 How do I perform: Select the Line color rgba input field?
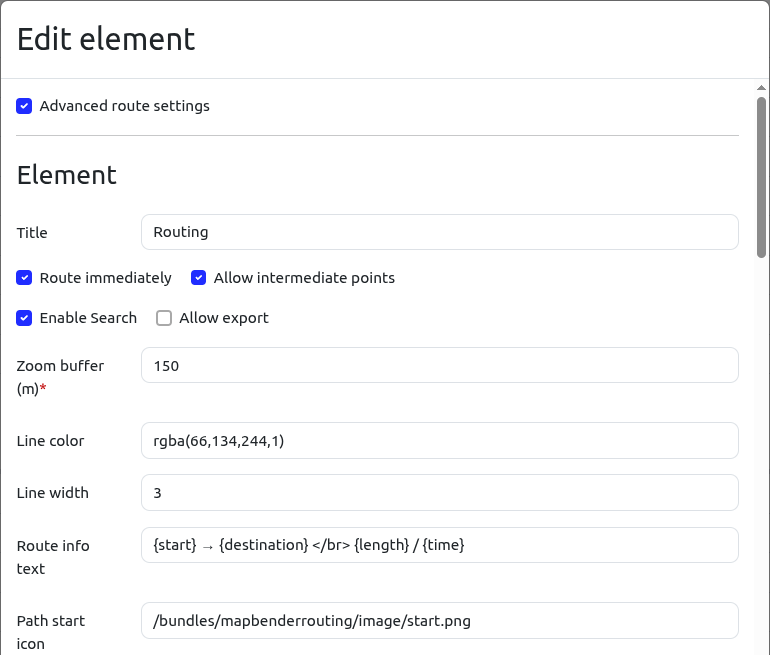point(439,440)
